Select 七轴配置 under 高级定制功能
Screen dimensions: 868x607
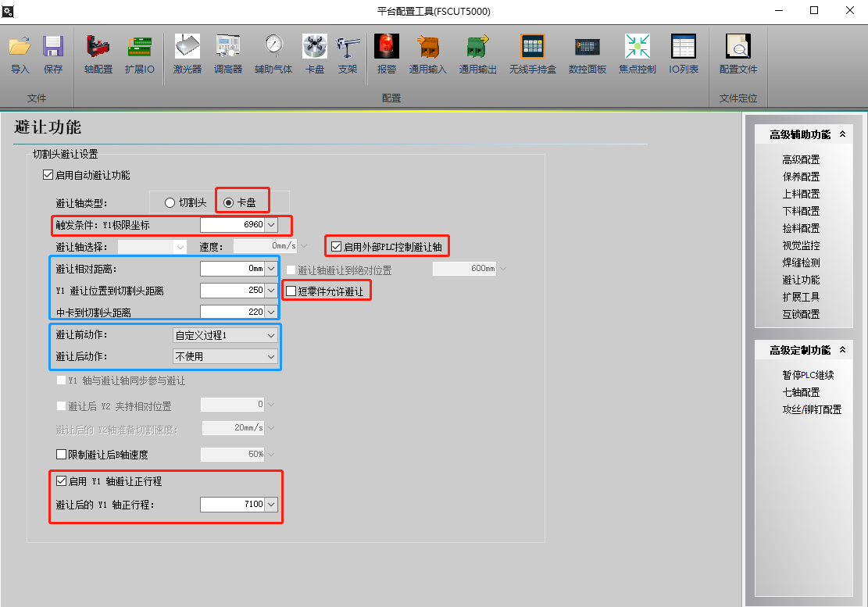click(801, 392)
